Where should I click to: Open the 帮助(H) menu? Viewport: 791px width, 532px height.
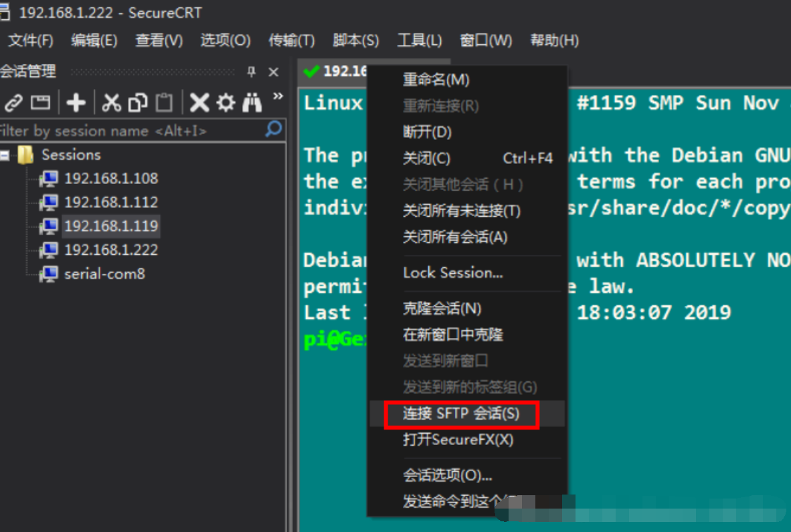click(x=554, y=40)
